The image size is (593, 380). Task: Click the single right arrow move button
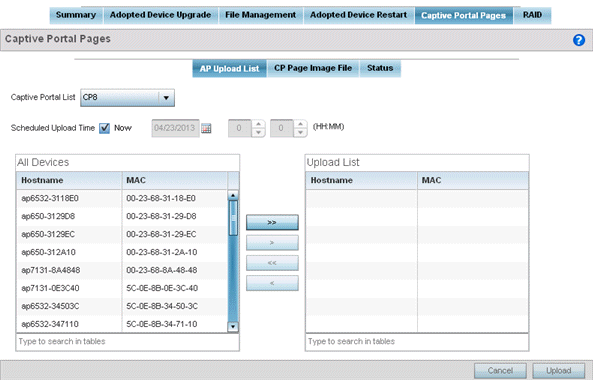[x=272, y=243]
